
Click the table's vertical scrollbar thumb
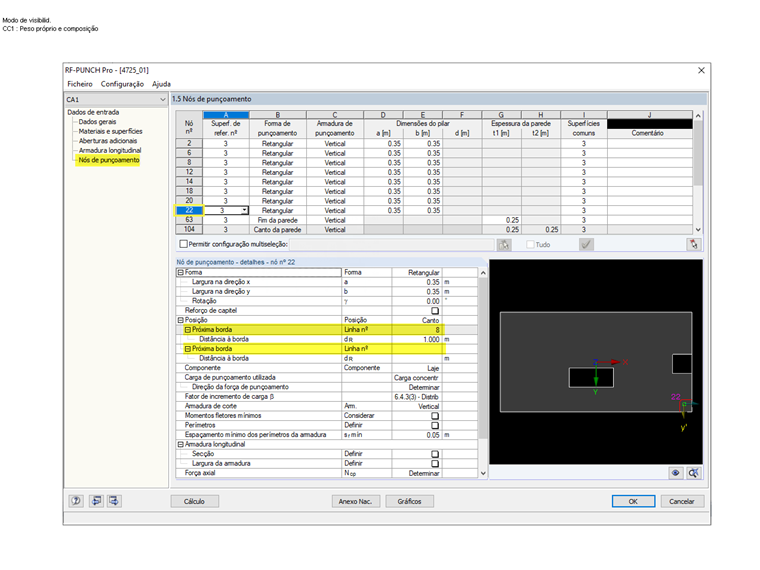pos(698,153)
